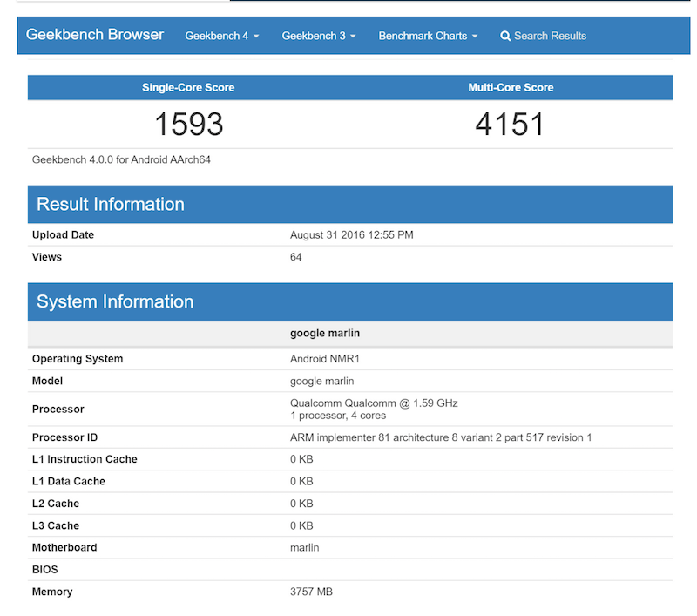Open the Geekbench 4 dropdown menu

click(x=221, y=36)
